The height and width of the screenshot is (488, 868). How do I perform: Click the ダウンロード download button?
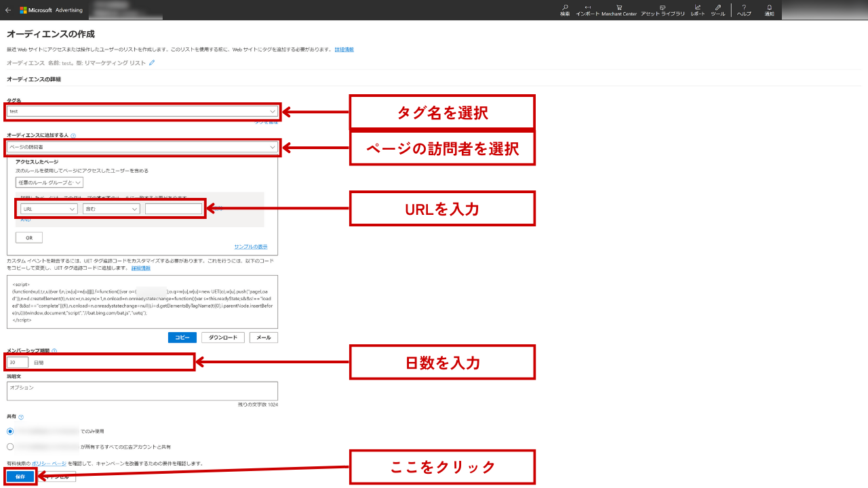pos(223,338)
